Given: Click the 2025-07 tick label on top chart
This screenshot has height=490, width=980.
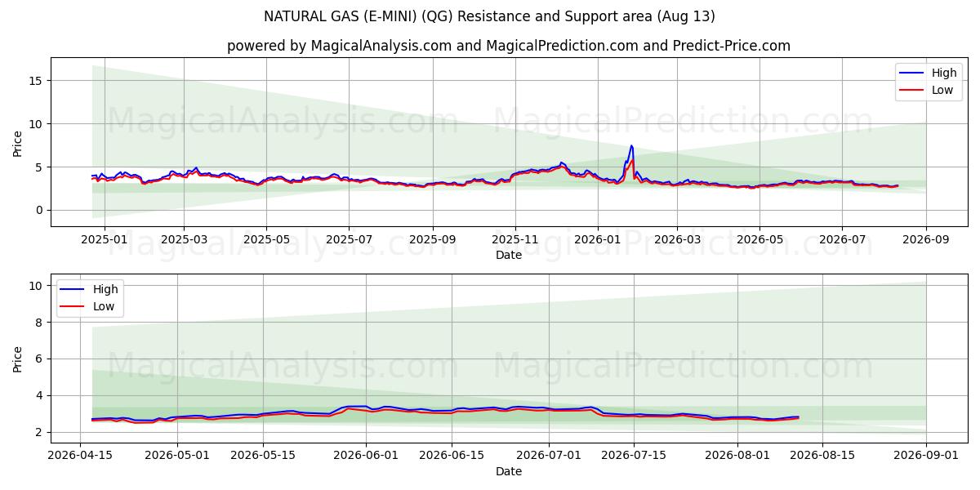Looking at the screenshot, I should [349, 239].
